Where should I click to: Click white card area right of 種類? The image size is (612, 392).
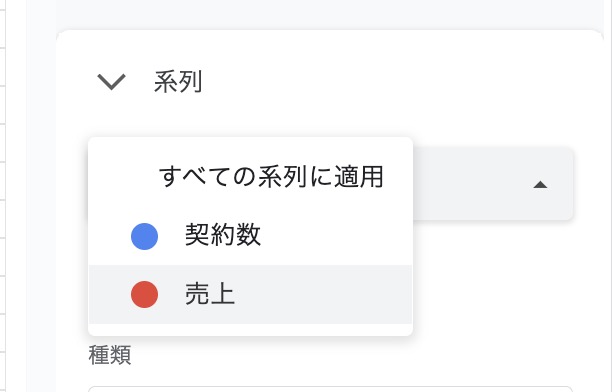pyautogui.click(x=351, y=355)
